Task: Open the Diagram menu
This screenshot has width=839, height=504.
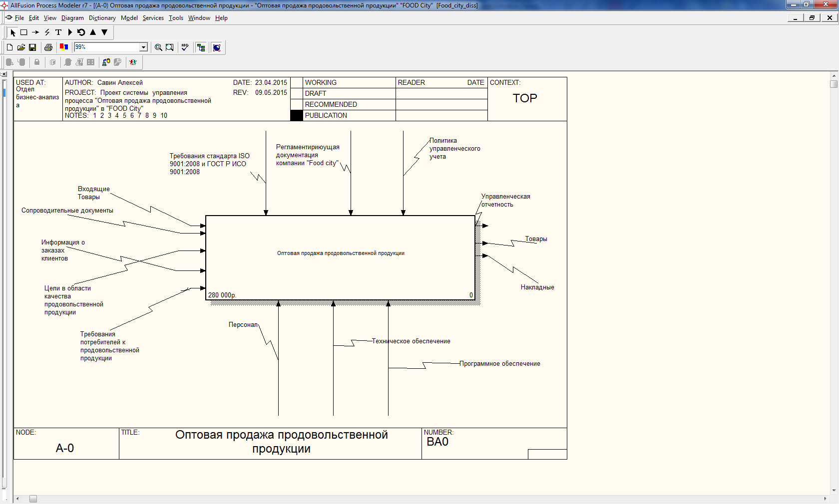Action: 72,18
